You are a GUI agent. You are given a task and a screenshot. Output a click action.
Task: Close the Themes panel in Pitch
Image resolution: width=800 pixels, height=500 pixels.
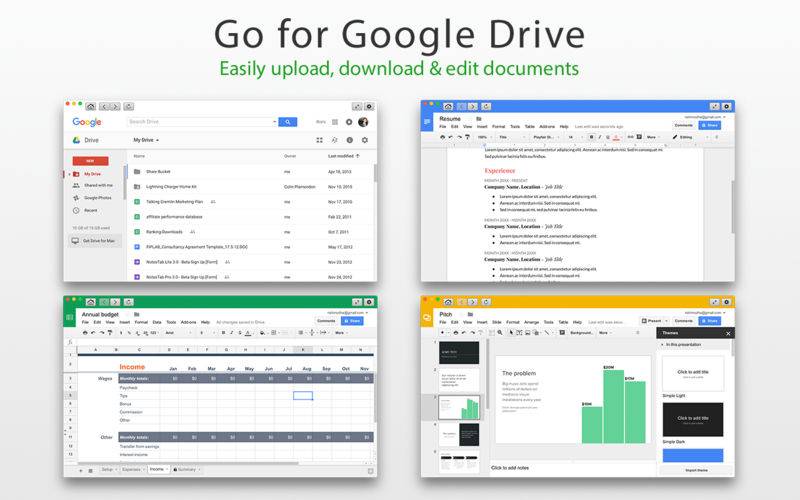click(728, 333)
